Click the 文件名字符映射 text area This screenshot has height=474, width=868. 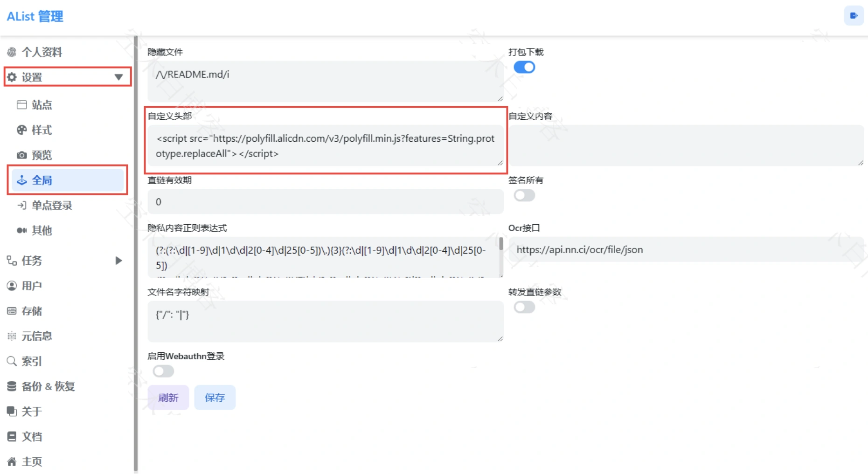tap(326, 321)
